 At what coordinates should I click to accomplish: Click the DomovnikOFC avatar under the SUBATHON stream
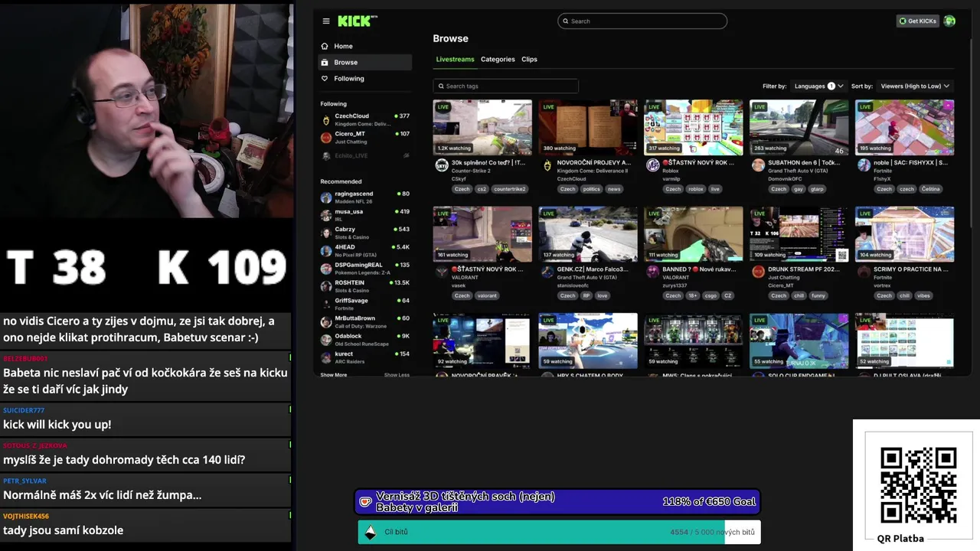pos(759,165)
